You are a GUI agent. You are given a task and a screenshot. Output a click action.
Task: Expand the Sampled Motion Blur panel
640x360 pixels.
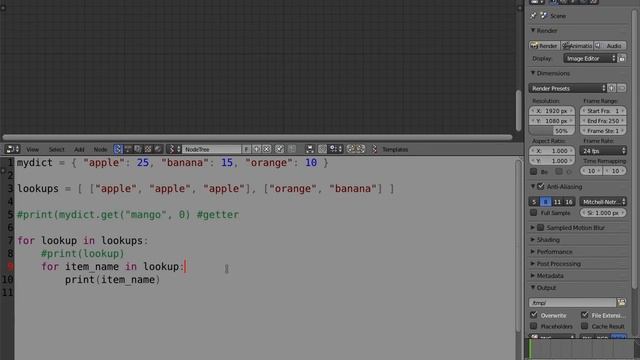tap(533, 228)
